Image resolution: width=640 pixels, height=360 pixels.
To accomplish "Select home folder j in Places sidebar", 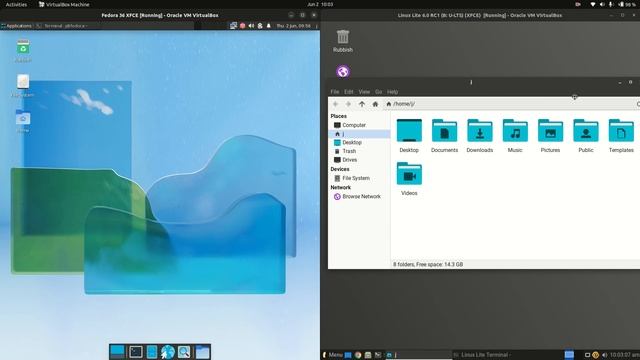I will click(x=359, y=134).
